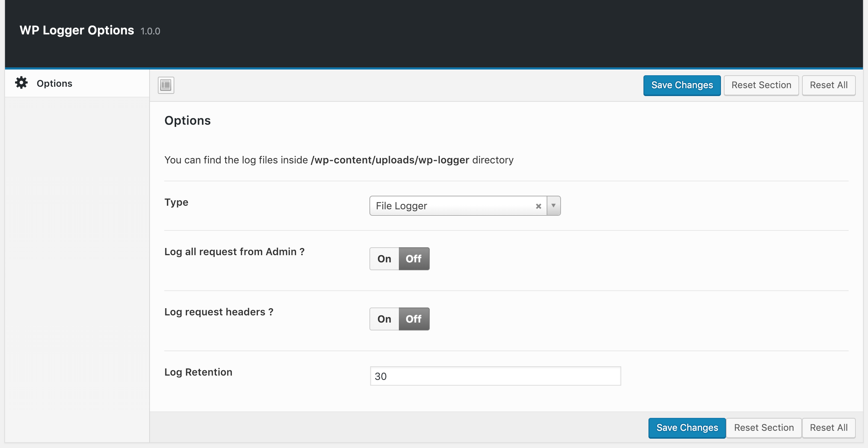This screenshot has width=868, height=448.
Task: Click the Log all request from Admin label
Action: tap(235, 252)
